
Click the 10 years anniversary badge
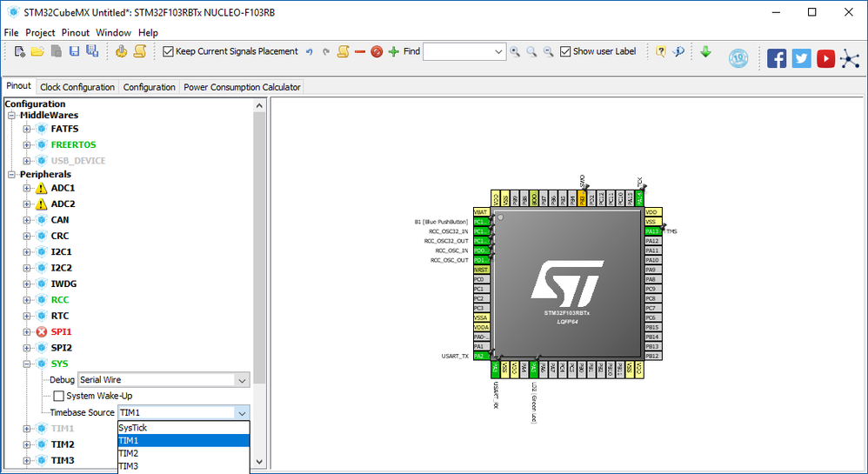[738, 58]
